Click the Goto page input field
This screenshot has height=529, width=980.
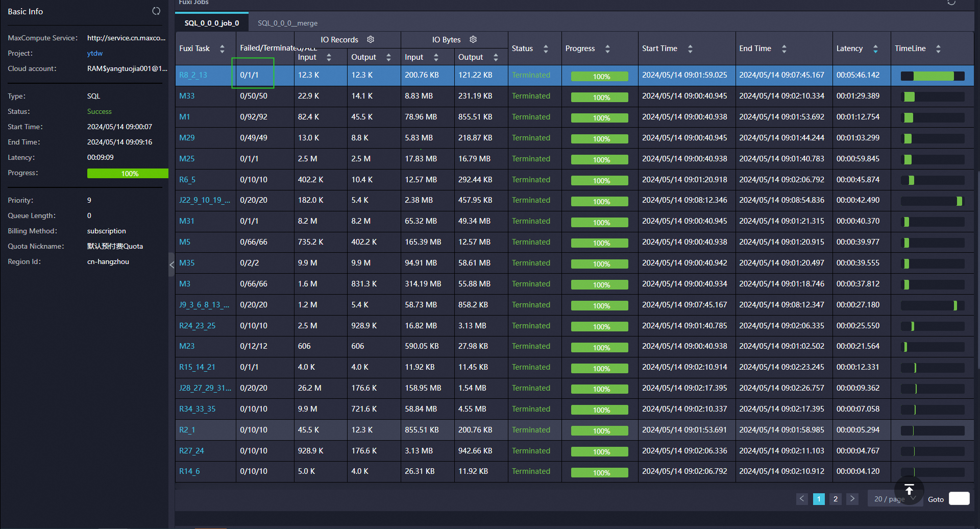point(959,499)
